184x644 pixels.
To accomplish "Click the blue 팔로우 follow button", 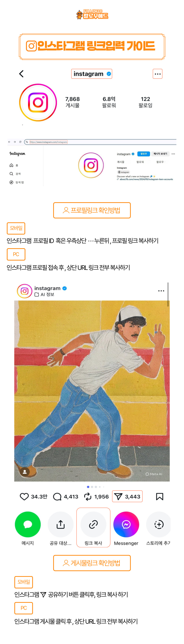I will [x=144, y=154].
